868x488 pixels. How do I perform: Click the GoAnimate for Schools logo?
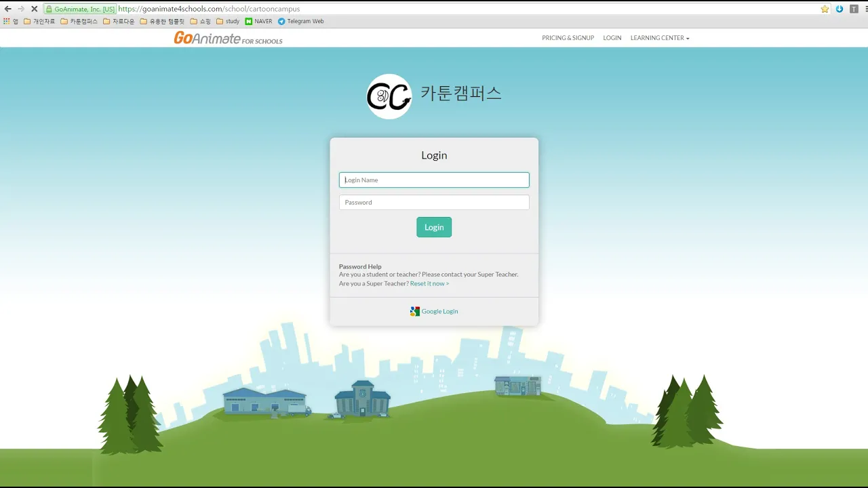click(228, 38)
